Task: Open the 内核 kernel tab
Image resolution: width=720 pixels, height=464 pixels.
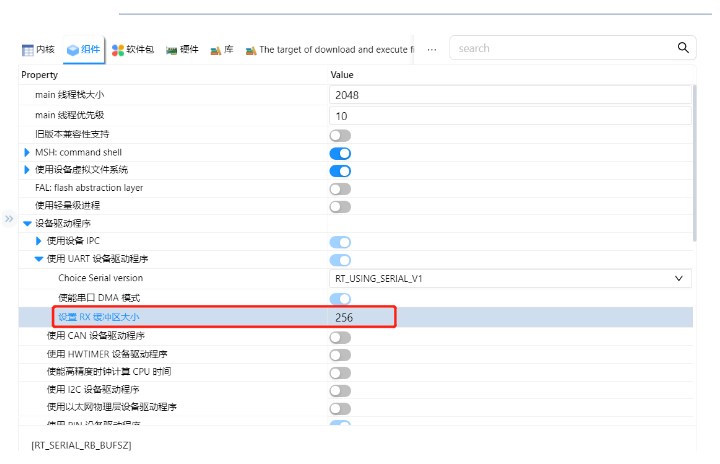Action: (38, 49)
